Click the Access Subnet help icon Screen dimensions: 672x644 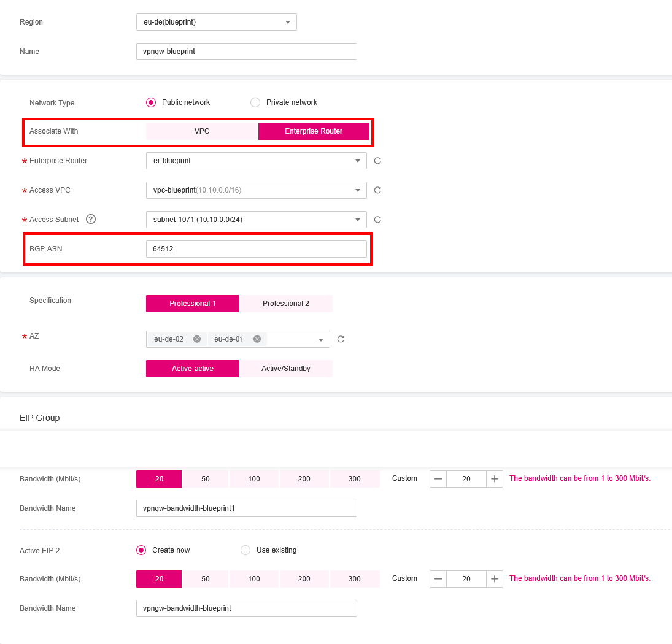coord(91,220)
